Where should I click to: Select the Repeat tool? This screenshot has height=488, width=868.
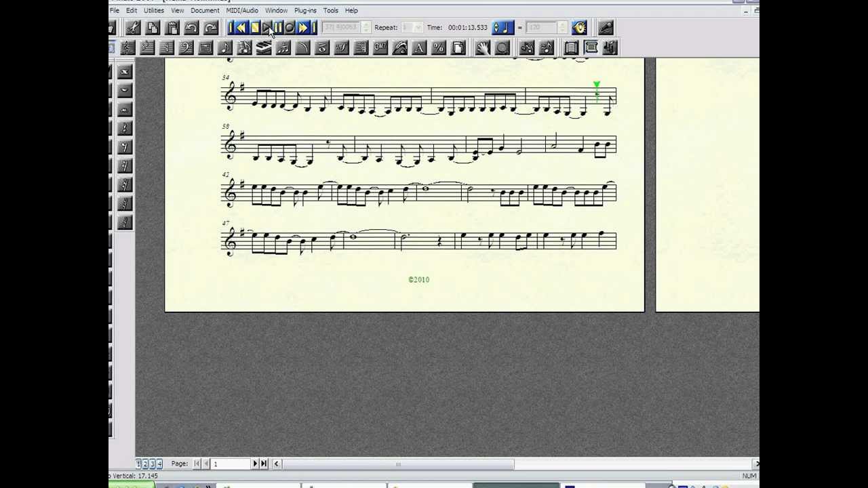click(361, 47)
